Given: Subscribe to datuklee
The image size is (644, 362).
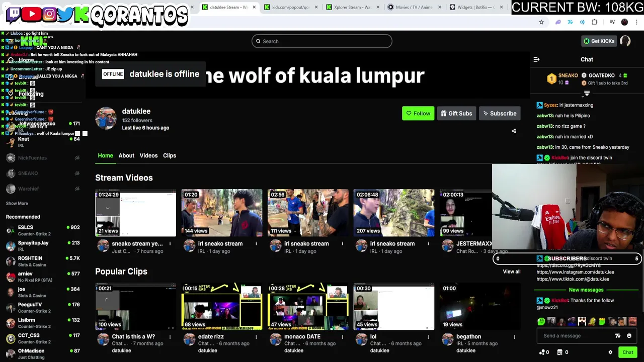Looking at the screenshot, I should click(500, 114).
